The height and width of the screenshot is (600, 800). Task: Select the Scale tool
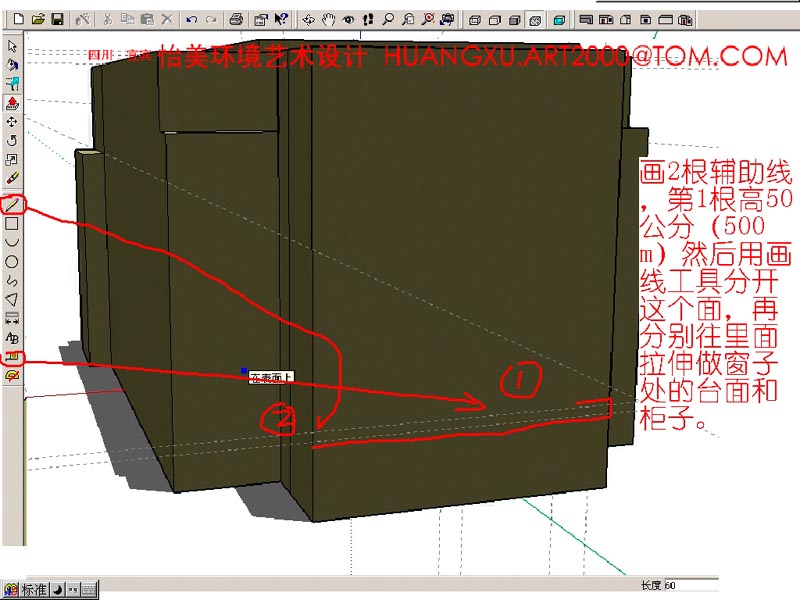[x=12, y=159]
